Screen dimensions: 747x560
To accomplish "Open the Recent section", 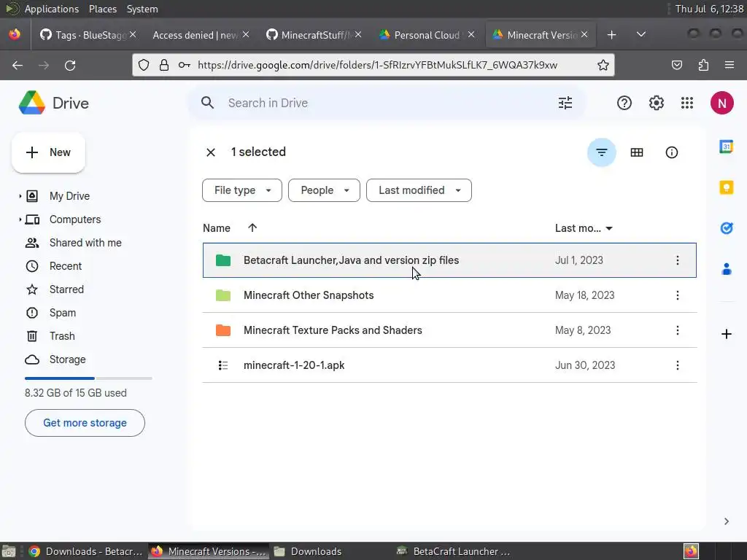I will click(66, 266).
